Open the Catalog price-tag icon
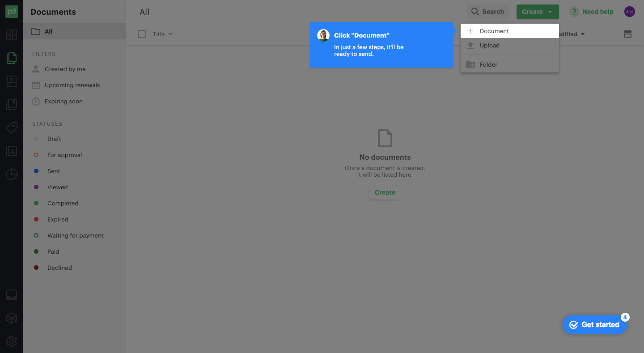The image size is (644, 353). pyautogui.click(x=12, y=128)
